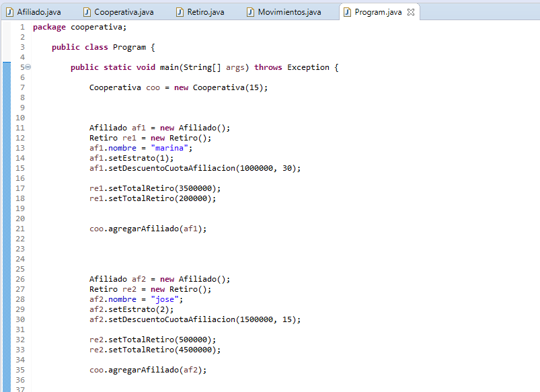Viewport: 540px width, 392px height.
Task: Click line number 35 in gutter
Action: (x=20, y=370)
